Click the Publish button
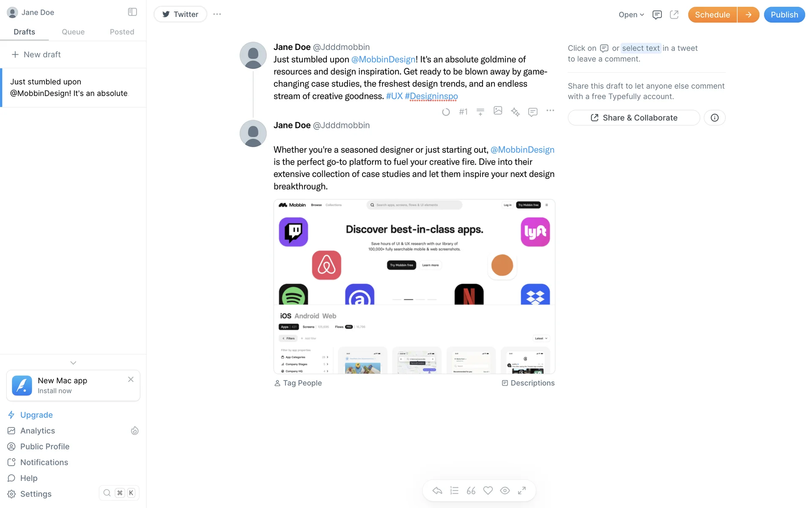The width and height of the screenshot is (812, 508). 784,15
